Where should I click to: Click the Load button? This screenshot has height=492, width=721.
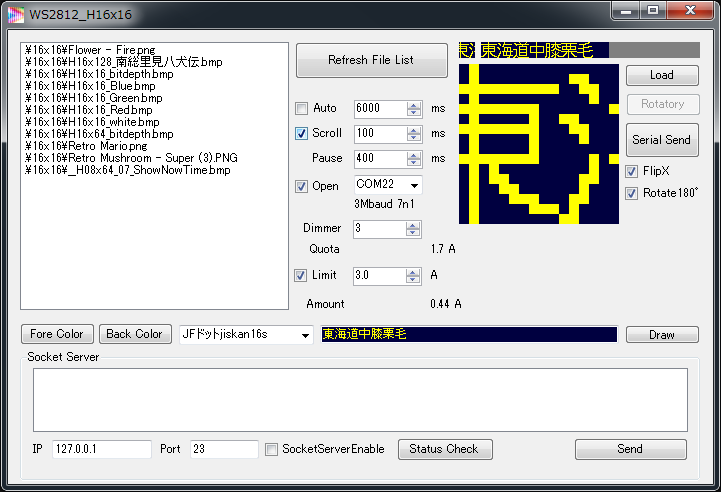pos(662,75)
